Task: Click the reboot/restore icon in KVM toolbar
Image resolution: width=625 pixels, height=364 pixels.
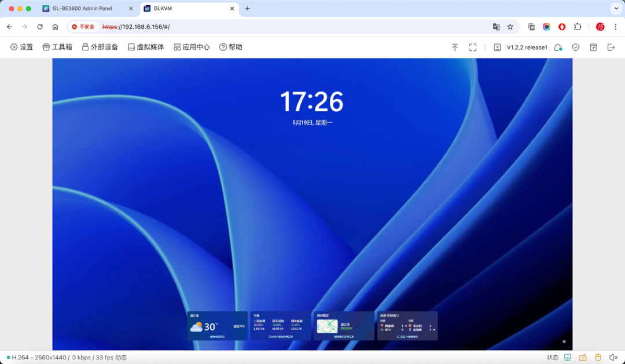Action: [x=594, y=47]
